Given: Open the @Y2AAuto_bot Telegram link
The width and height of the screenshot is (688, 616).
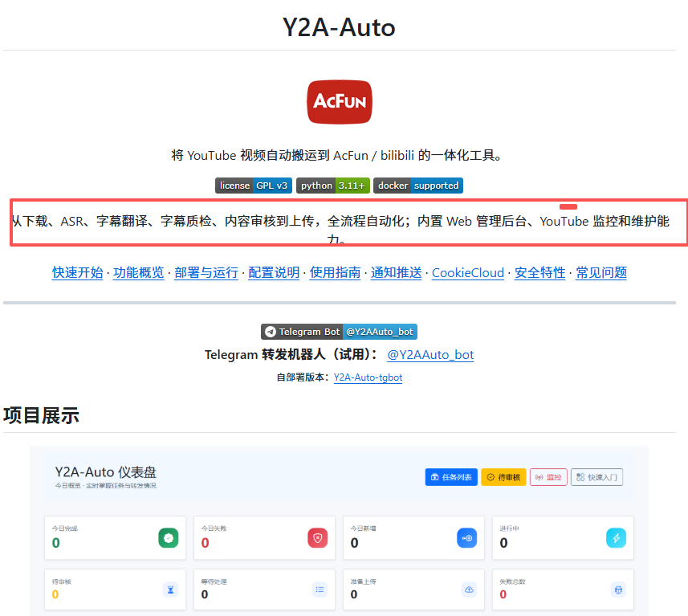Looking at the screenshot, I should pos(430,355).
